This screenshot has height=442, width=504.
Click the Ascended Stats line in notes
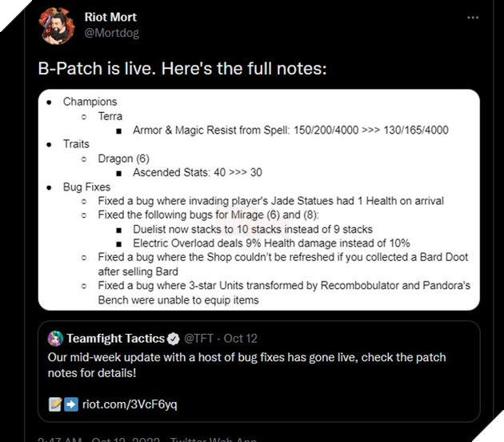[198, 172]
